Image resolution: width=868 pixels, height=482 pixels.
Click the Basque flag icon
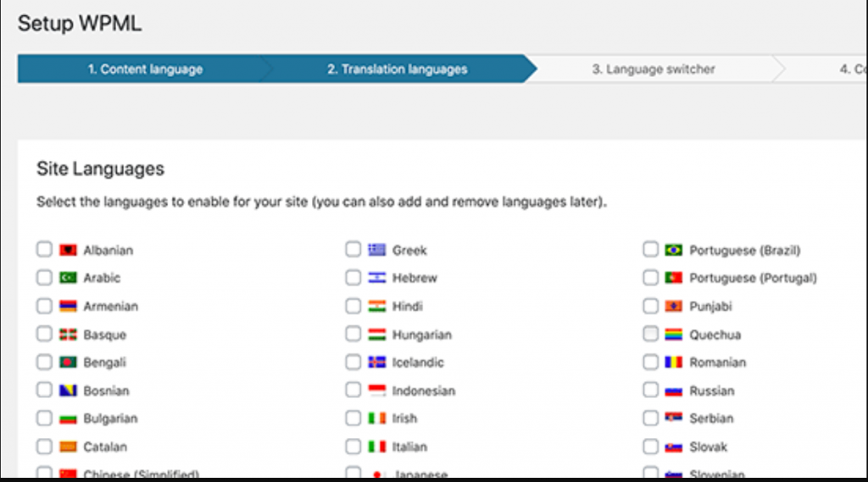point(68,335)
